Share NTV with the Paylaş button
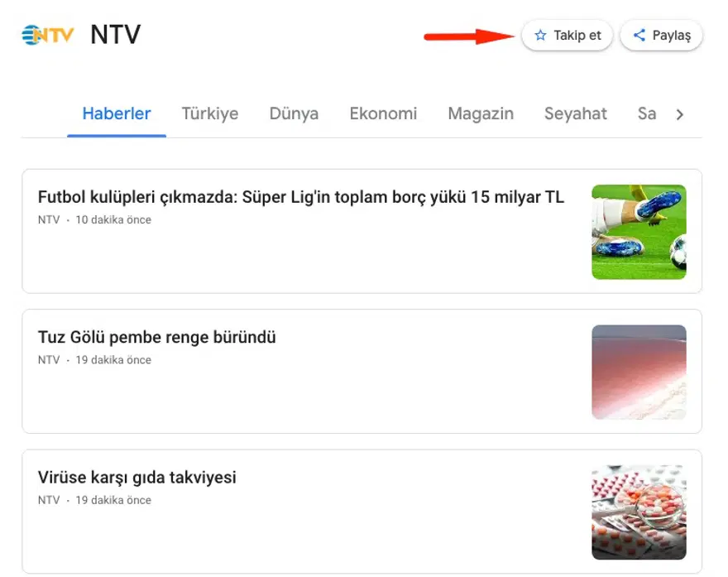The image size is (728, 577). (x=661, y=36)
